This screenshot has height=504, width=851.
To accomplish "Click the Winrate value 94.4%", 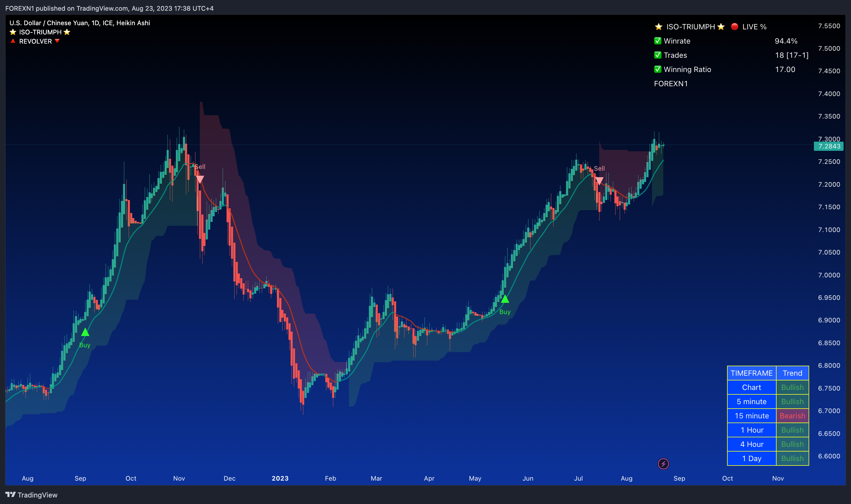I will tap(786, 41).
